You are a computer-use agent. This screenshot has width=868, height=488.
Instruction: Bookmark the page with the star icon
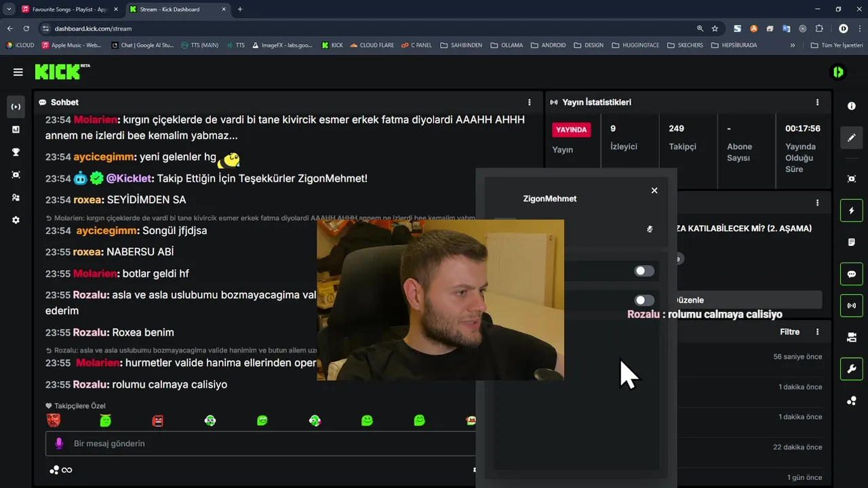[715, 28]
